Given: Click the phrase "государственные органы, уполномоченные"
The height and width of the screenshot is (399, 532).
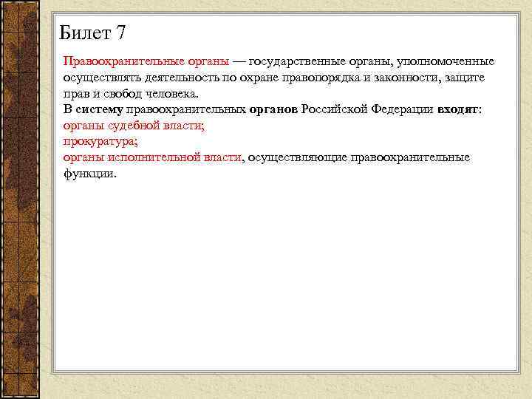Looking at the screenshot, I should point(372,62).
